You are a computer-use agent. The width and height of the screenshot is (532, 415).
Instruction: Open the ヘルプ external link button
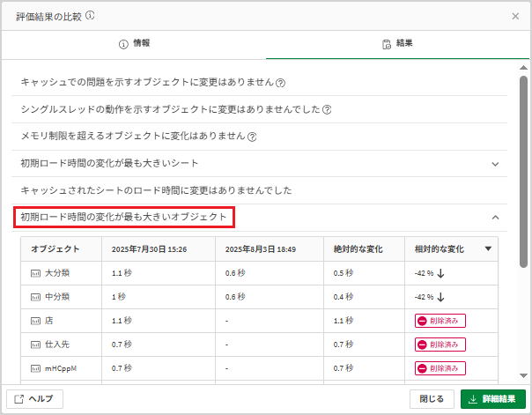(x=34, y=399)
